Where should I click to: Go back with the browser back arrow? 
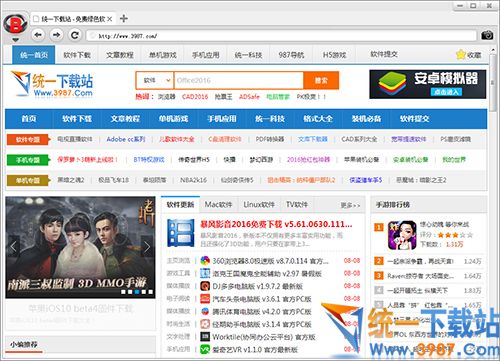(x=38, y=35)
